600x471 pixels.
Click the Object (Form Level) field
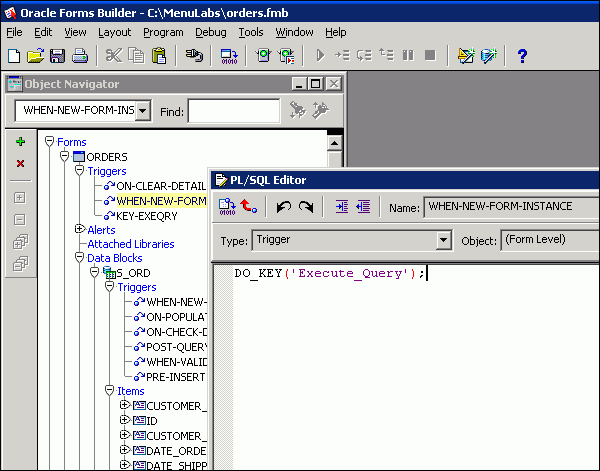(x=550, y=240)
